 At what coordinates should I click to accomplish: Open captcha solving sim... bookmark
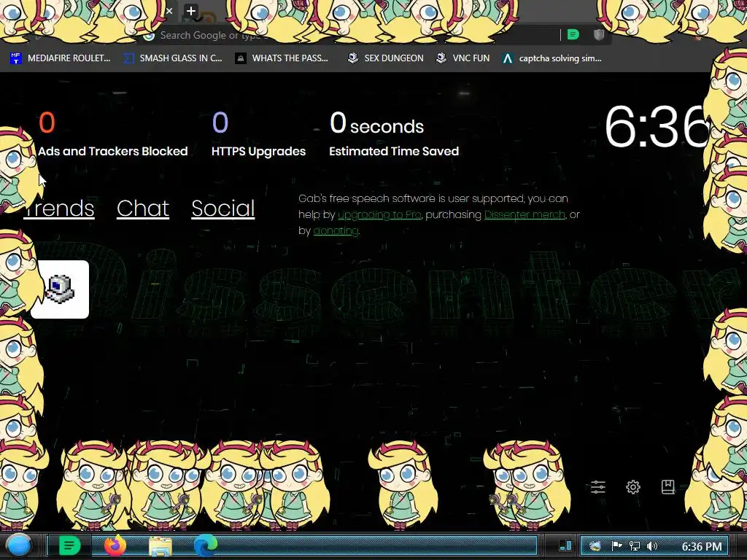coord(551,58)
